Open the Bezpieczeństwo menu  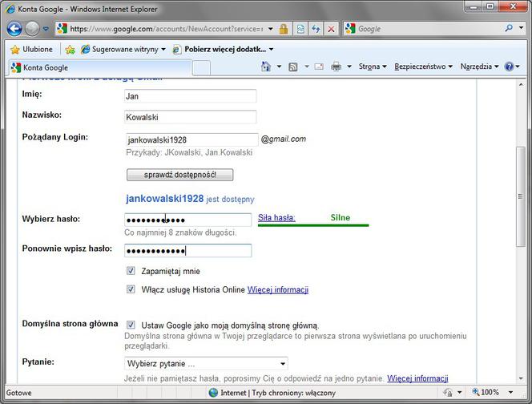(x=423, y=67)
